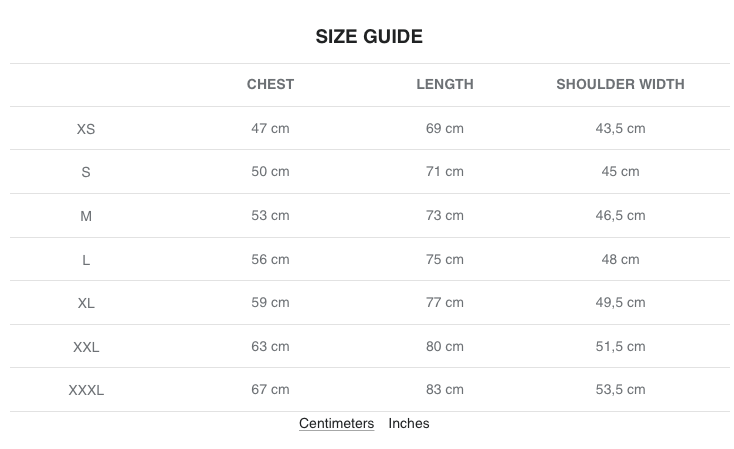Switch units to Inches
Screen dimensions: 734x449
pos(409,423)
